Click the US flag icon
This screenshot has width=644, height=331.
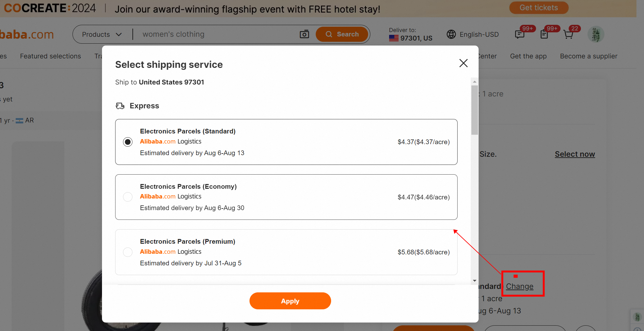(394, 38)
